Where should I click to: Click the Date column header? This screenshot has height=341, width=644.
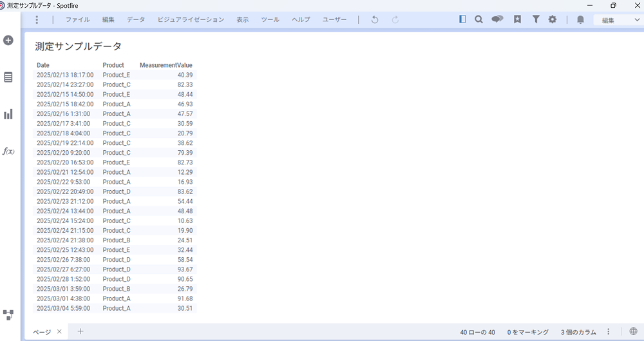(x=43, y=65)
